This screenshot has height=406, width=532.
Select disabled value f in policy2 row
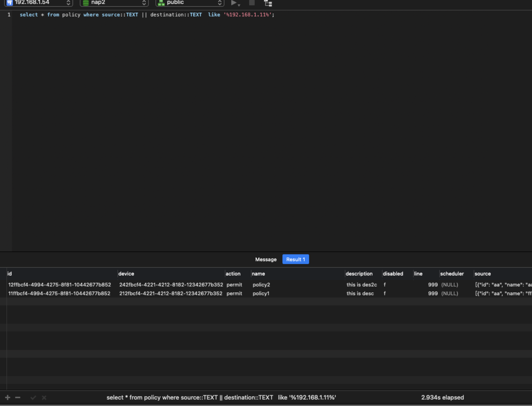coord(385,285)
